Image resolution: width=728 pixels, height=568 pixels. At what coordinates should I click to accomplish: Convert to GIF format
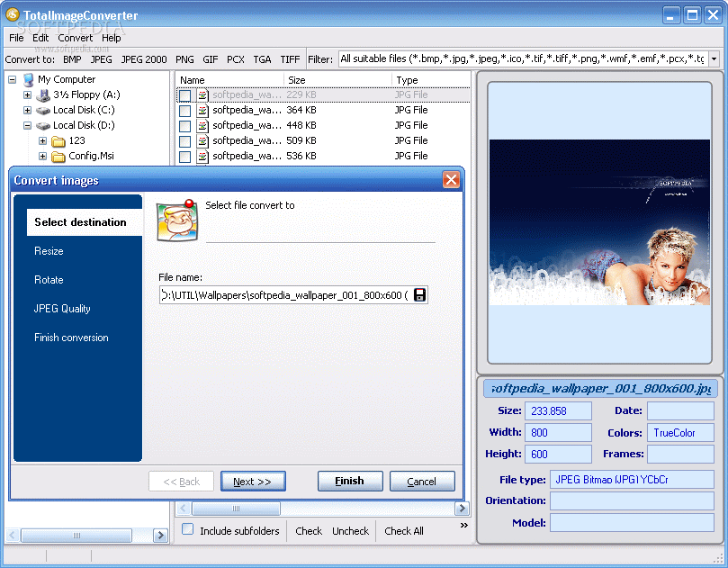coord(210,59)
